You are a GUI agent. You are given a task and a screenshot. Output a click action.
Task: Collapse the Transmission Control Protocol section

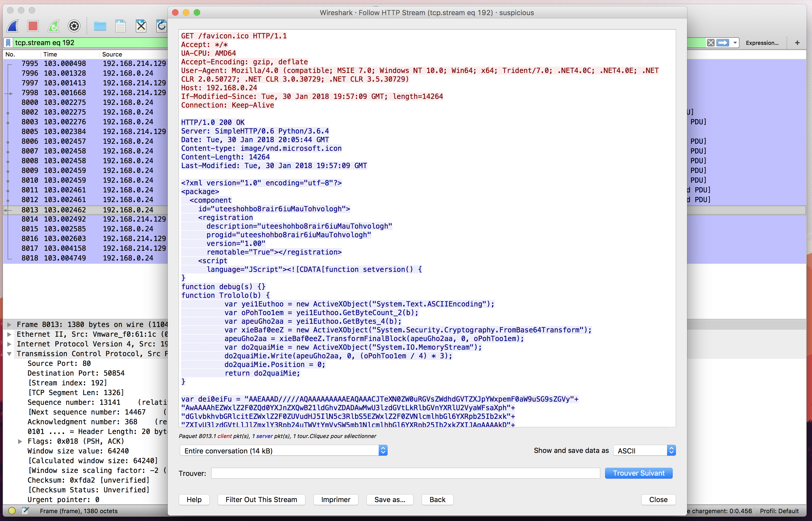(9, 354)
